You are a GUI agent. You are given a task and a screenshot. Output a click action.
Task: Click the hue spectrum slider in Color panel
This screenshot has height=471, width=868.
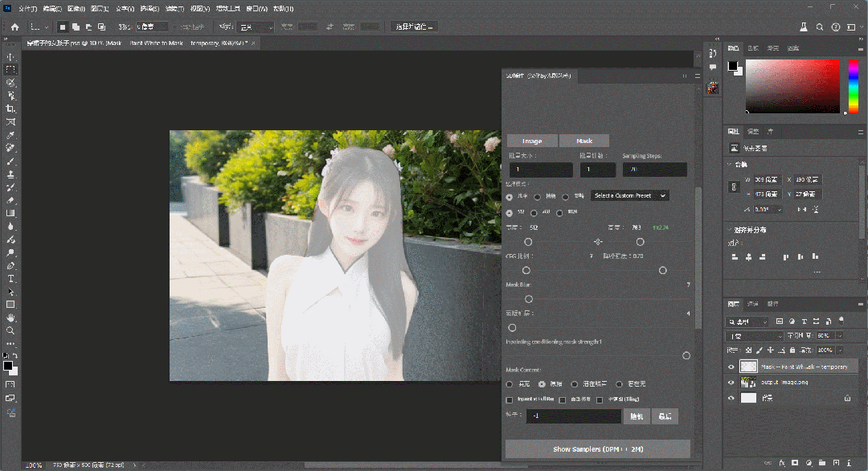tap(854, 86)
